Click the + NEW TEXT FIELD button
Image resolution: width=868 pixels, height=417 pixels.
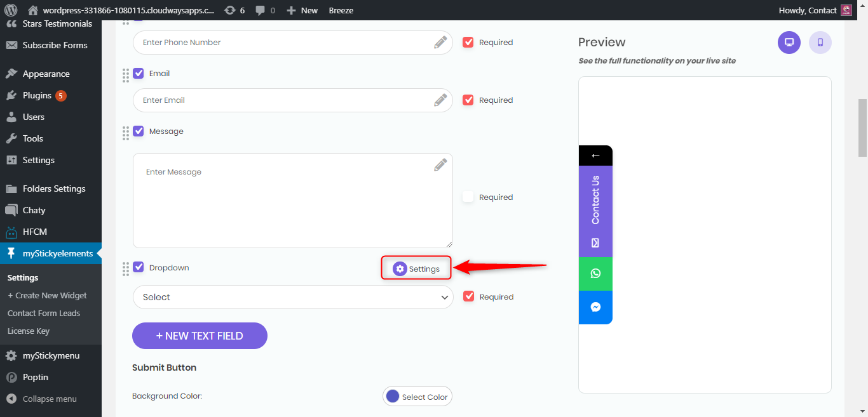tap(200, 336)
